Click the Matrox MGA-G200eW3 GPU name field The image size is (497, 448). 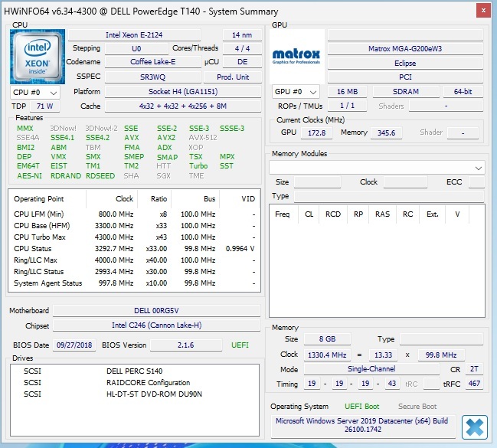[x=406, y=49]
